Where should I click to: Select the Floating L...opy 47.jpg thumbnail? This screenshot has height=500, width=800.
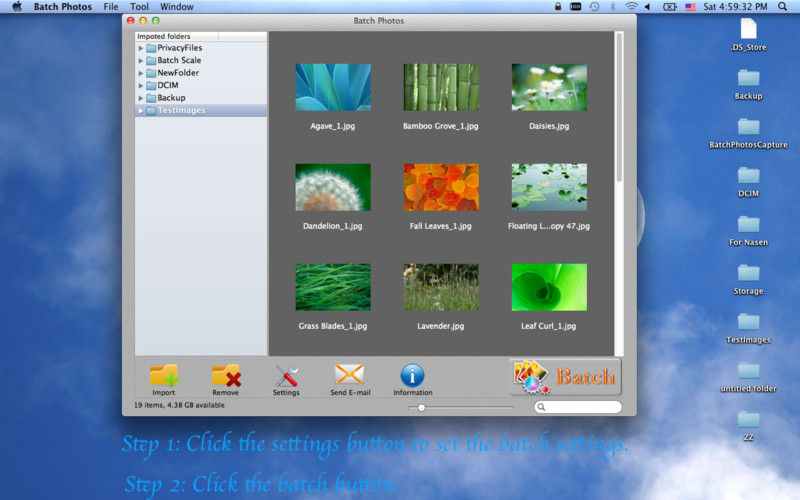[549, 187]
